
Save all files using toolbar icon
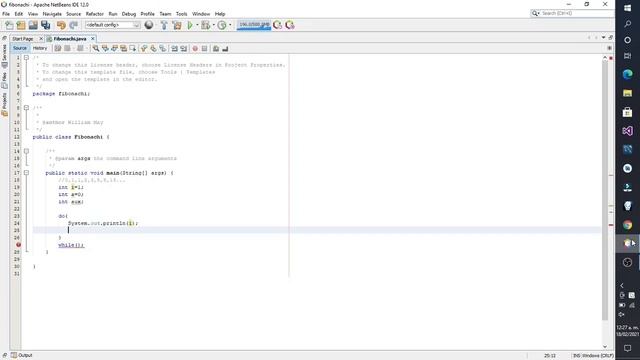(x=46, y=25)
